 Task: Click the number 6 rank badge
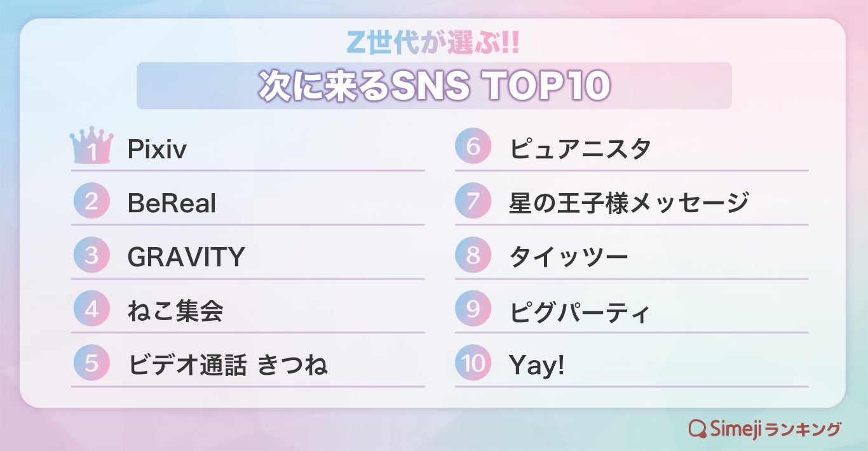click(473, 147)
